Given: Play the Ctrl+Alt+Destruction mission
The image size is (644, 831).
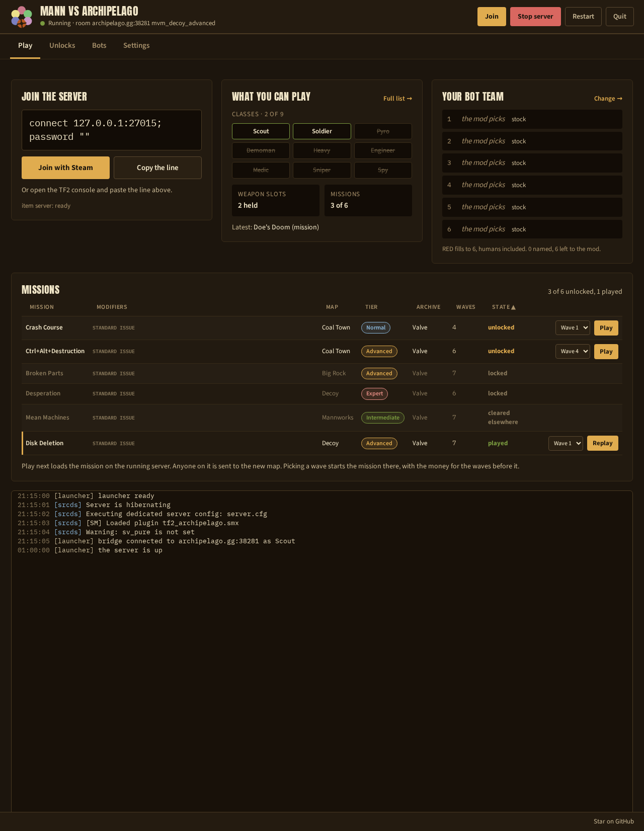Looking at the screenshot, I should 606,352.
